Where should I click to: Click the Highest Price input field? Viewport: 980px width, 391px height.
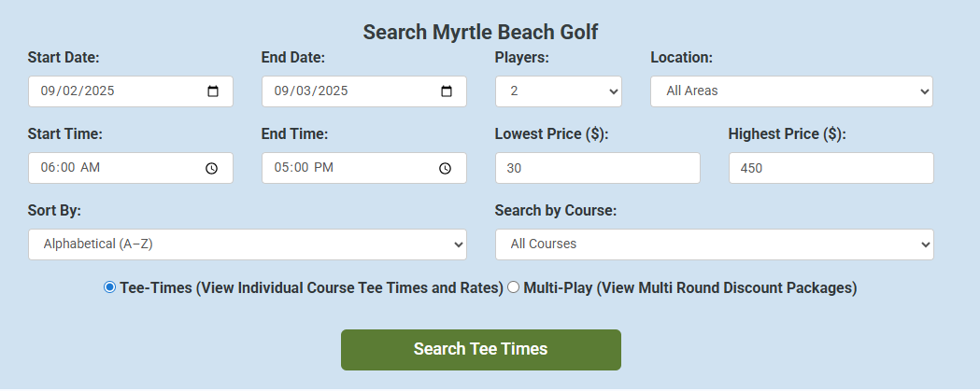pos(831,168)
